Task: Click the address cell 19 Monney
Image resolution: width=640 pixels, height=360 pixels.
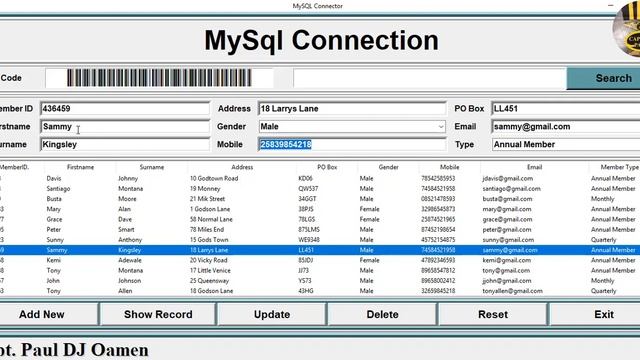Action: click(205, 189)
